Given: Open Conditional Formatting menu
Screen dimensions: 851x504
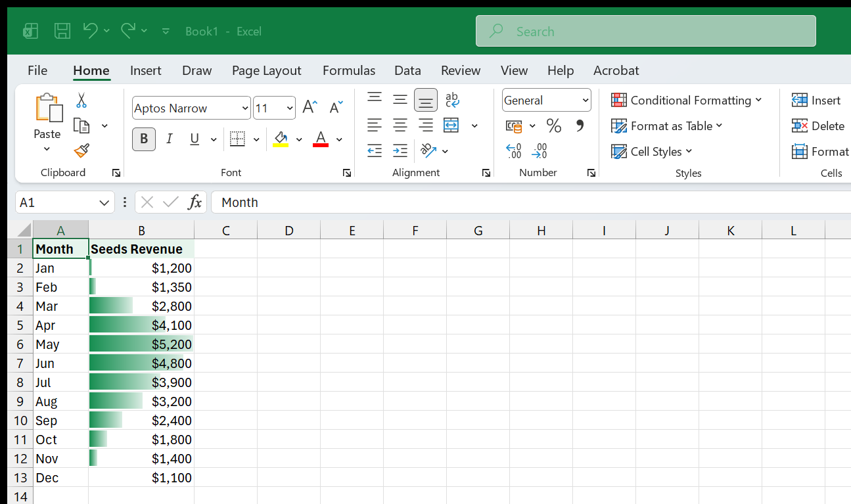Looking at the screenshot, I should click(x=686, y=100).
